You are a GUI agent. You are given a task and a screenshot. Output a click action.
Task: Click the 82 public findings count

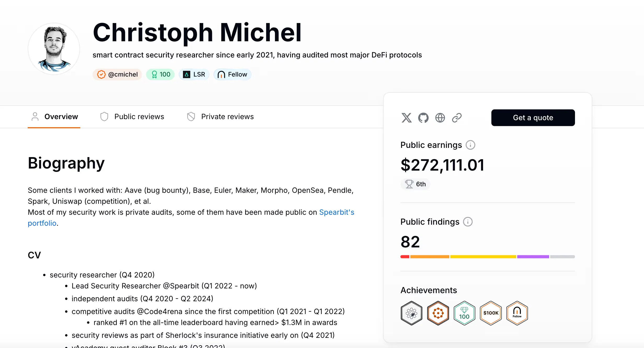pos(410,242)
